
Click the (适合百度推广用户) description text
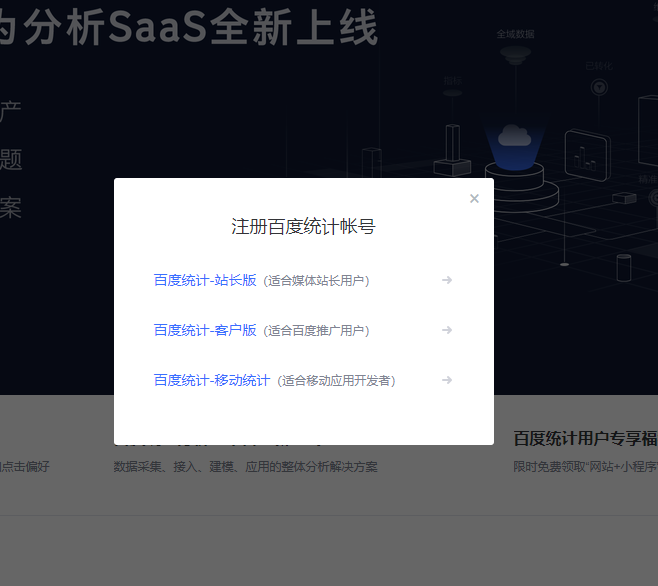coord(317,331)
